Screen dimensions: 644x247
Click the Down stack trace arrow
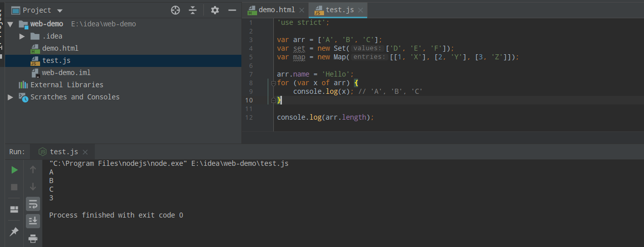(x=33, y=187)
